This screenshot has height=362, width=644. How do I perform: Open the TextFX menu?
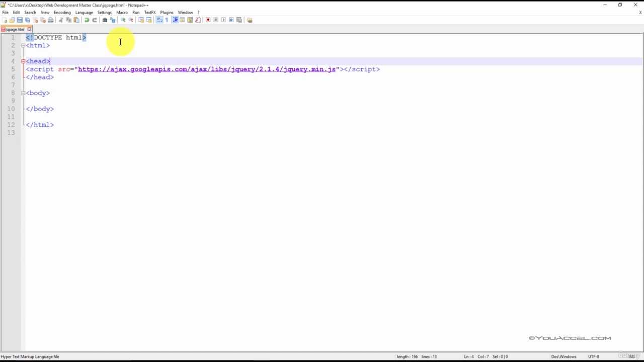coord(150,13)
